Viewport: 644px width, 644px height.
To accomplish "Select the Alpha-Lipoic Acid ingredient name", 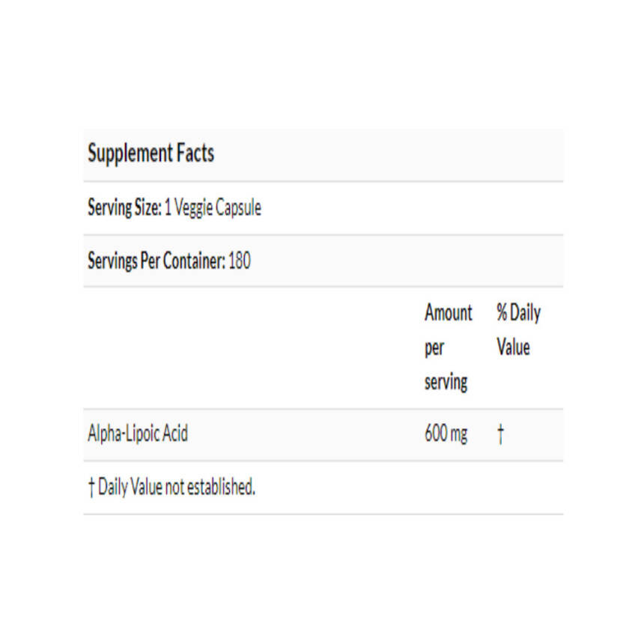I will click(x=138, y=434).
